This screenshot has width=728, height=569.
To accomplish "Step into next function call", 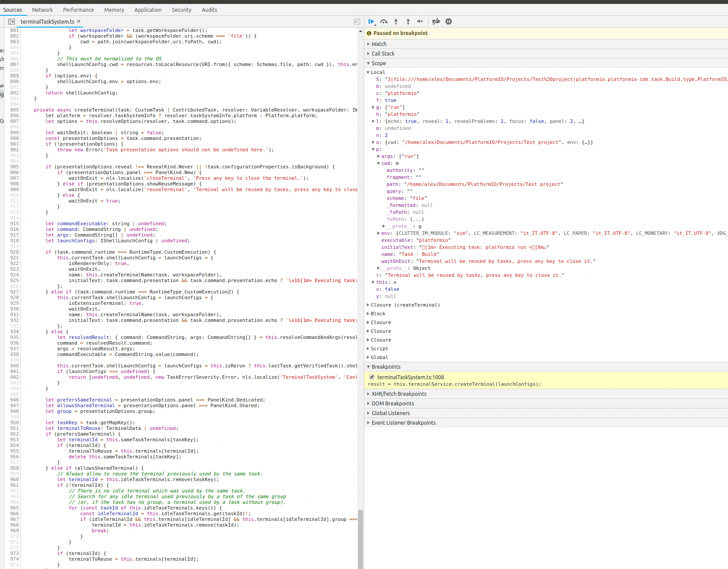I will (x=396, y=21).
